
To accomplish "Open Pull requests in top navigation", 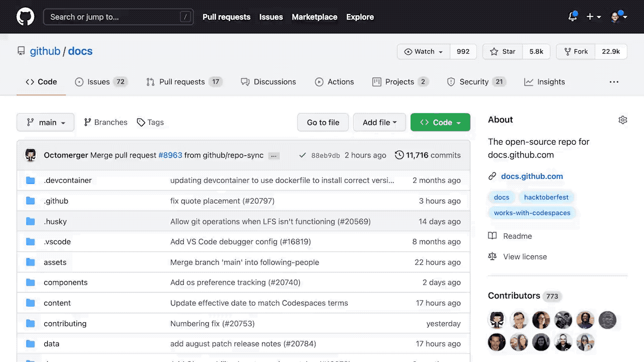I will point(226,17).
